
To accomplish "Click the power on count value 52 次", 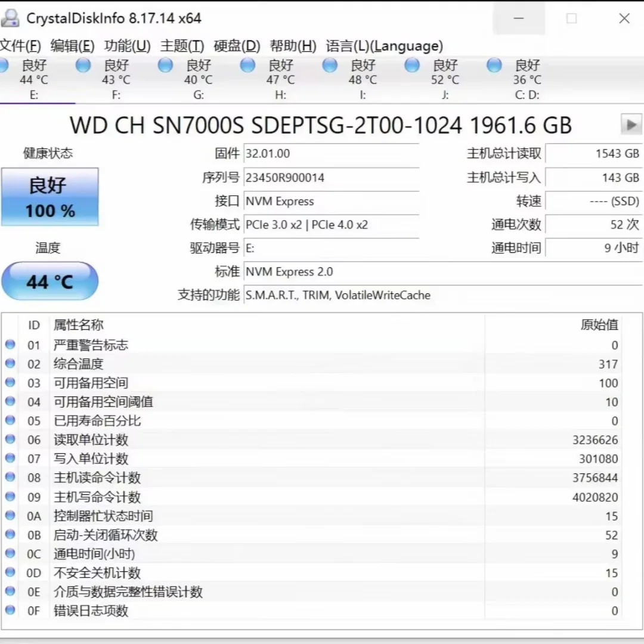I will point(593,225).
